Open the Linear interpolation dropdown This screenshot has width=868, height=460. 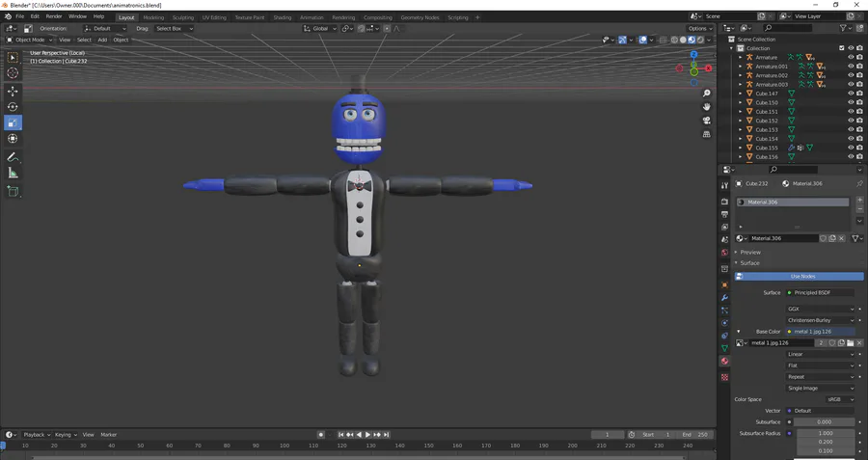(822, 354)
